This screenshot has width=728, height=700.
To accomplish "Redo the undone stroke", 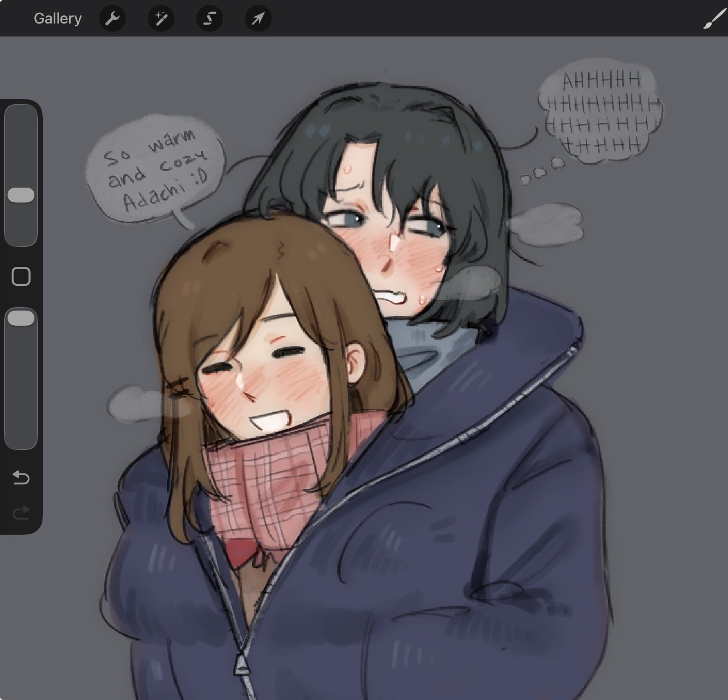I will point(21,512).
